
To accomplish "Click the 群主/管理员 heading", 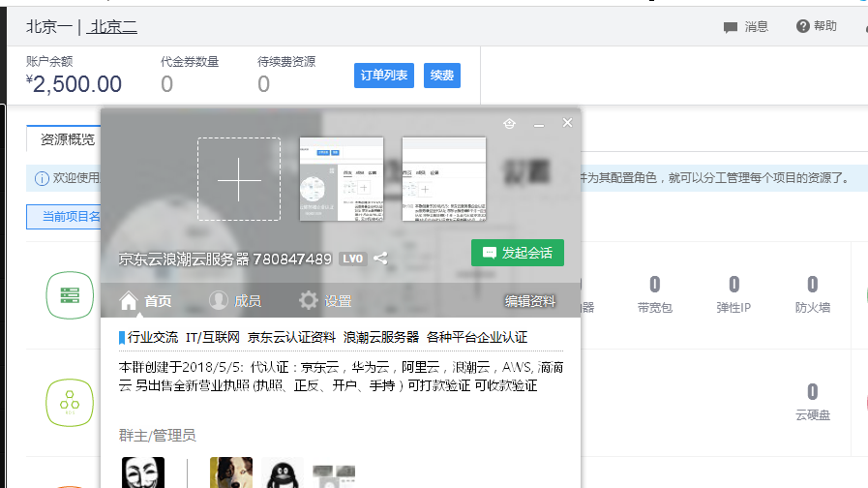I will pos(157,436).
